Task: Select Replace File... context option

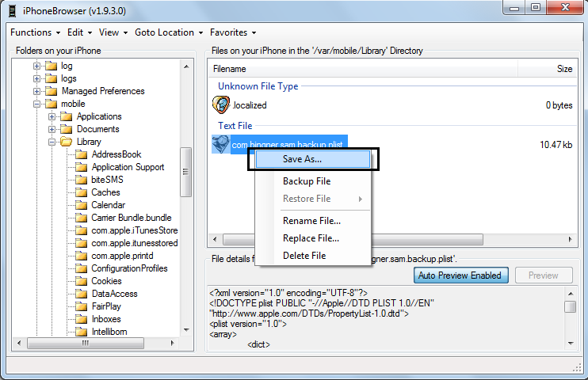Action: pos(313,238)
